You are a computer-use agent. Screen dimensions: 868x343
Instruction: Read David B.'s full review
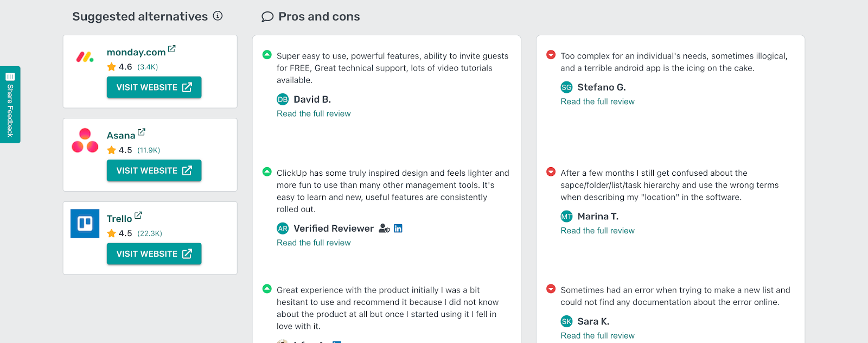(314, 113)
